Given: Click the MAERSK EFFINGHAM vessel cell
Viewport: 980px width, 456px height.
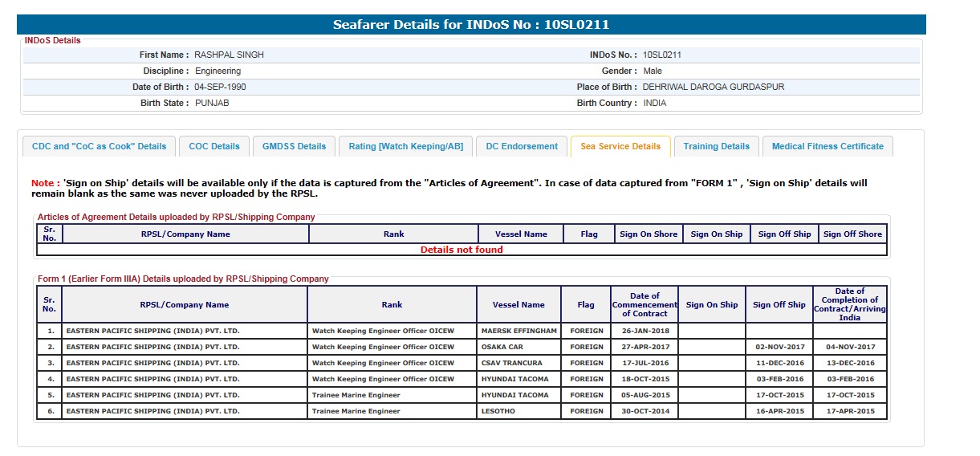Looking at the screenshot, I should coord(518,331).
